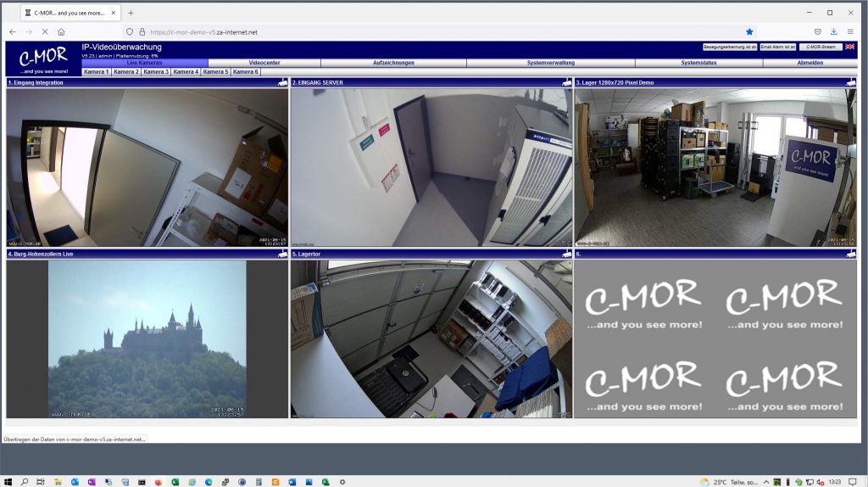868x487 pixels.
Task: Open Eingang Integration camera view
Action: pyautogui.click(x=147, y=167)
